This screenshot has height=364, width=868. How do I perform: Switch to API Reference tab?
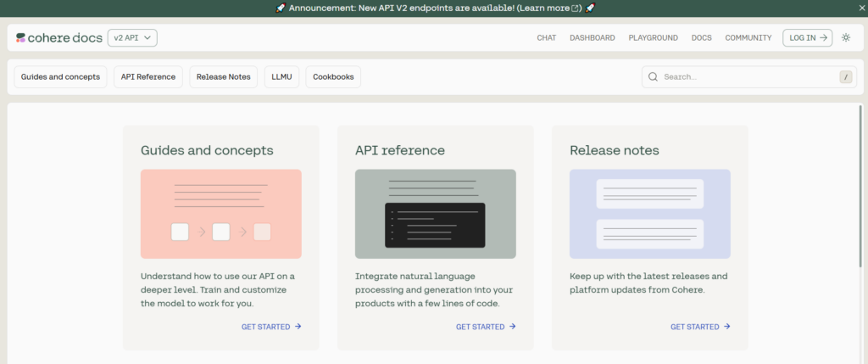[x=148, y=77]
